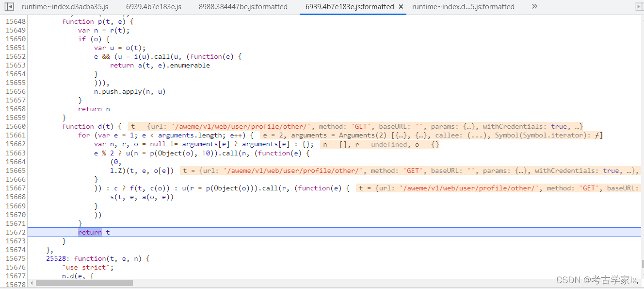This screenshot has width=644, height=289.
Task: Click 'function p(t, e) {' declaration
Action: 97,21
